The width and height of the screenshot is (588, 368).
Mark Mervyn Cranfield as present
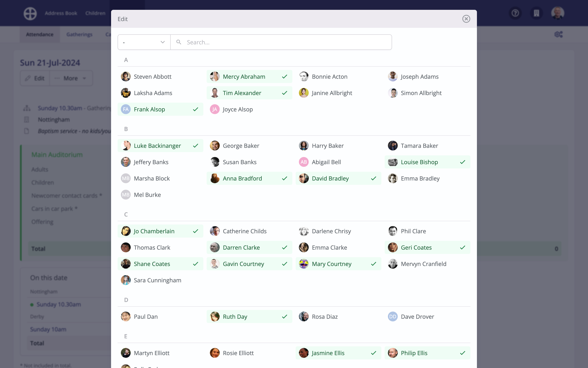(427, 264)
